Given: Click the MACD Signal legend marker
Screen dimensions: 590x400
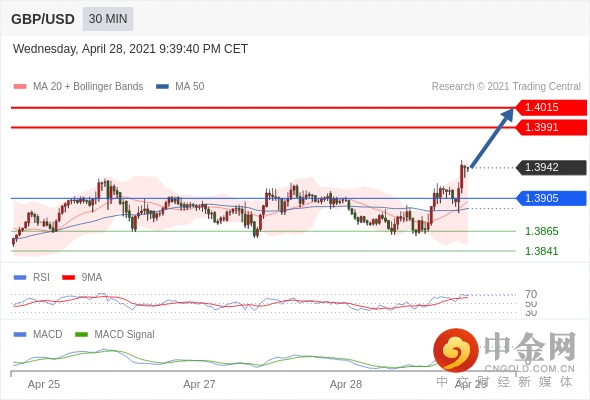Looking at the screenshot, I should (81, 335).
